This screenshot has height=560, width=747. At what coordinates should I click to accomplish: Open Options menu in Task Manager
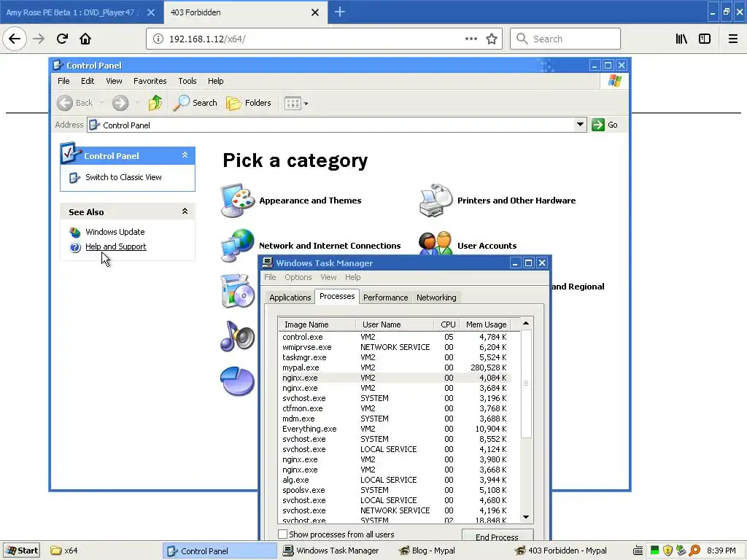(x=298, y=277)
